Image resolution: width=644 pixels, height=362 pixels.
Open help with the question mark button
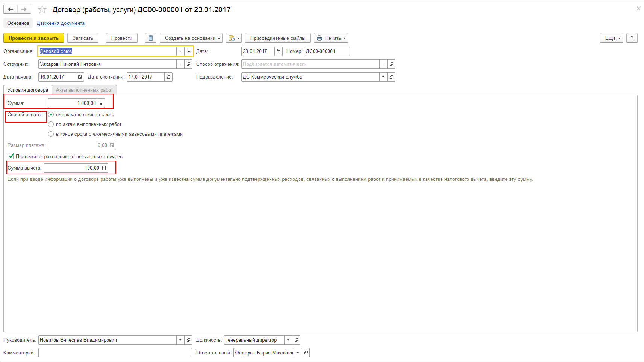632,38
